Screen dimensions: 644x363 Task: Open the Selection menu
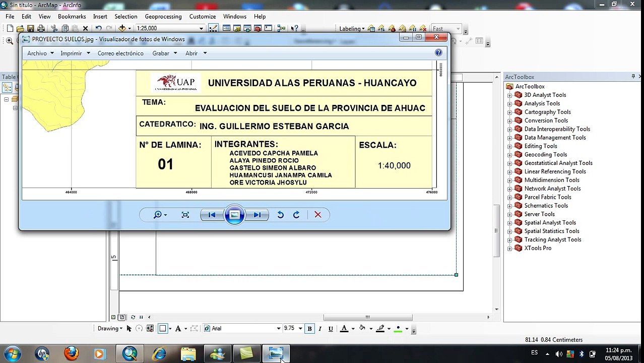tap(126, 16)
